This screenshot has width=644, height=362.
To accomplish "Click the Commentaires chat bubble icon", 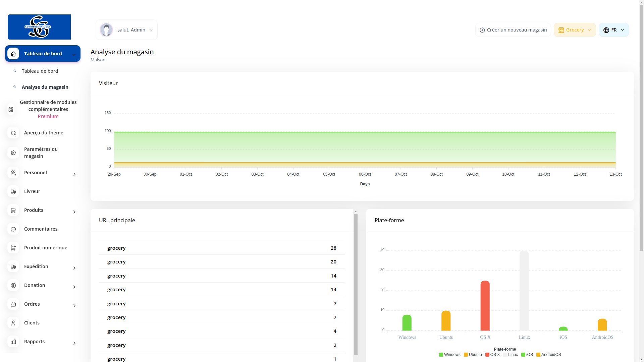I will tap(13, 229).
